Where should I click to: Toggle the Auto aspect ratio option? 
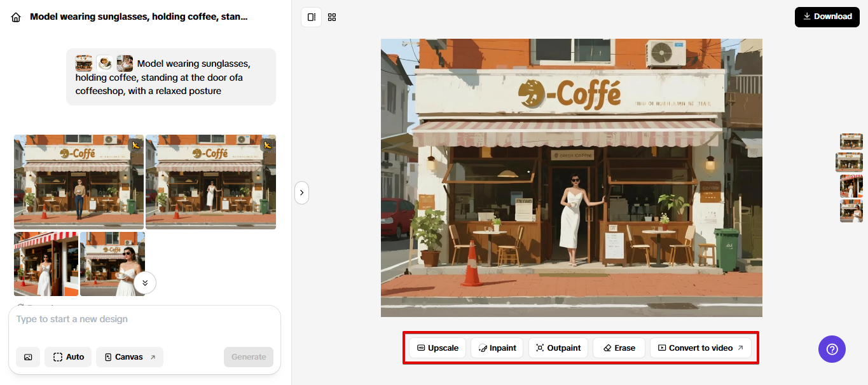(68, 357)
